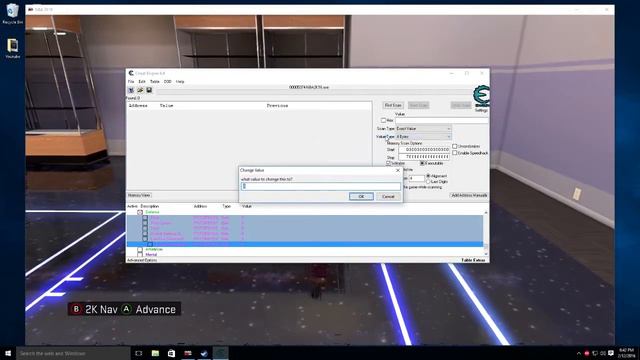The height and width of the screenshot is (360, 640).
Task: Switch to Cheat Engine taskbar icon
Action: pos(220,353)
